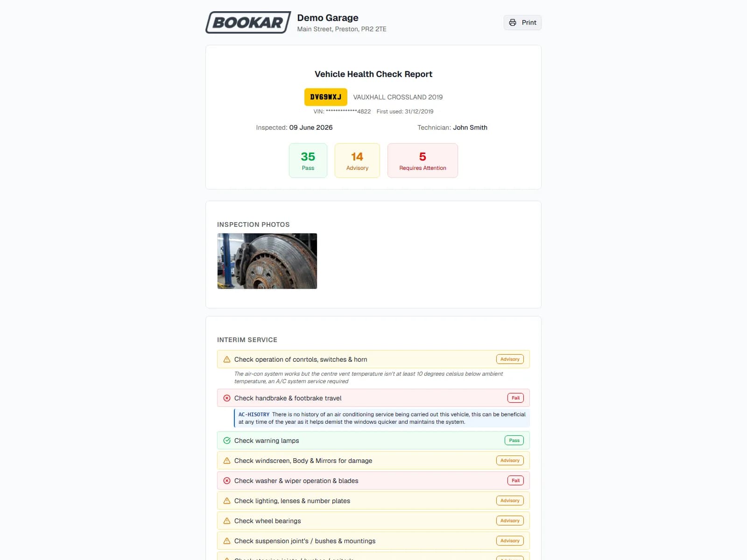Click the garage address 'Main Street, Preston, PR2 2TE'
This screenshot has width=747, height=560.
click(x=342, y=29)
